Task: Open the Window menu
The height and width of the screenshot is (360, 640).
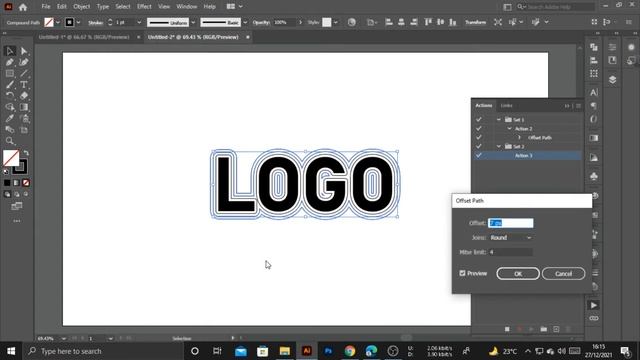Action: click(x=187, y=7)
